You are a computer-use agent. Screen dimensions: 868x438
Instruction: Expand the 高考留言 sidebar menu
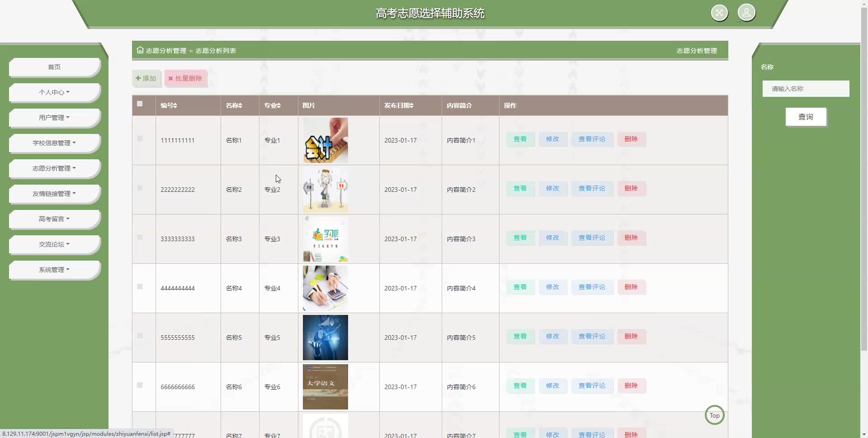point(54,219)
